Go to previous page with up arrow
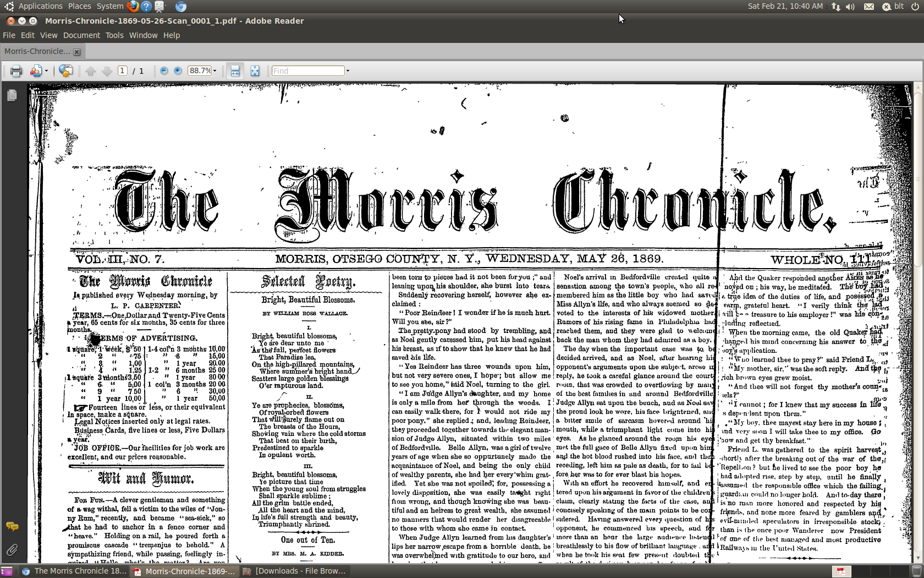924x578 pixels. [x=91, y=71]
